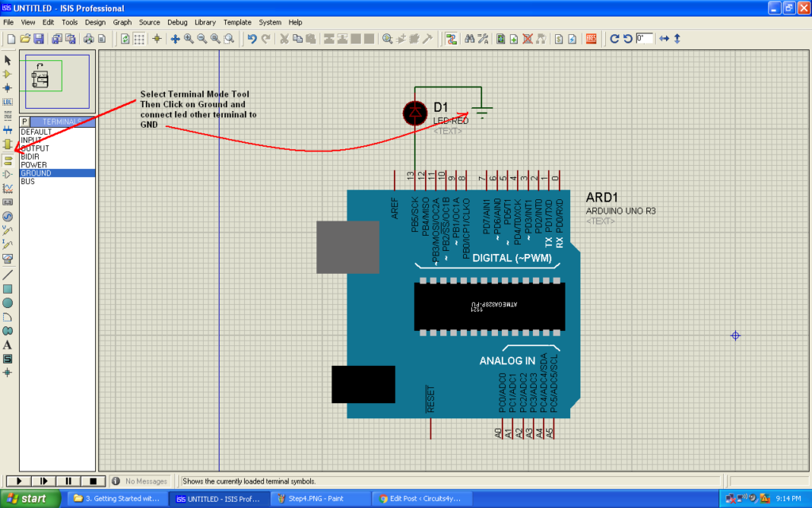
Task: Click the Pause simulation button
Action: point(68,481)
